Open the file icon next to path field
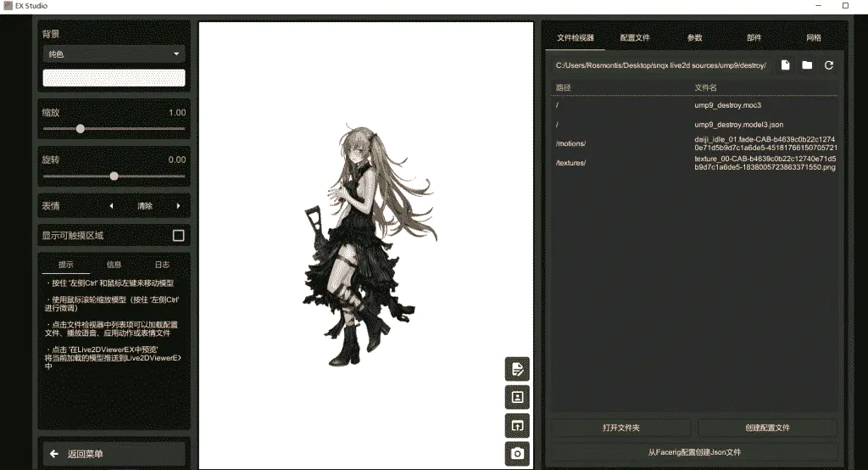 (x=785, y=64)
